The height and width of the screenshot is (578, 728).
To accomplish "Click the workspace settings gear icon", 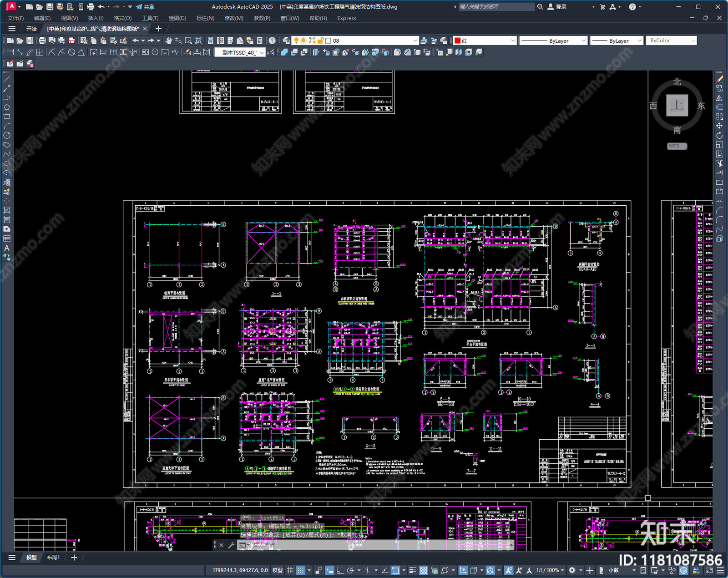I will pos(572,570).
